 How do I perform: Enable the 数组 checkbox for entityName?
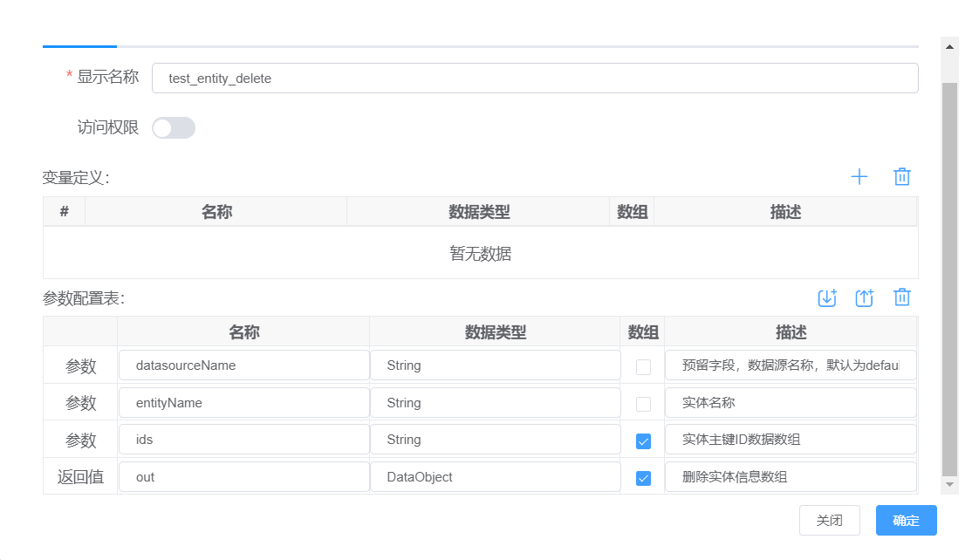tap(643, 404)
